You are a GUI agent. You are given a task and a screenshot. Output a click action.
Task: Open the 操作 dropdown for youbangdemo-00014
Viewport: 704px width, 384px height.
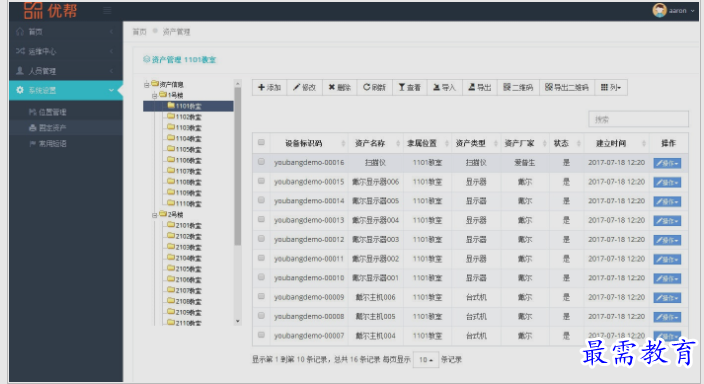(x=667, y=202)
